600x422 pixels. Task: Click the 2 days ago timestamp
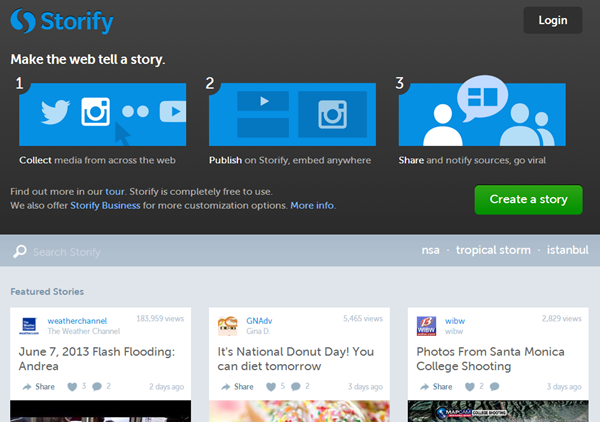[166, 387]
